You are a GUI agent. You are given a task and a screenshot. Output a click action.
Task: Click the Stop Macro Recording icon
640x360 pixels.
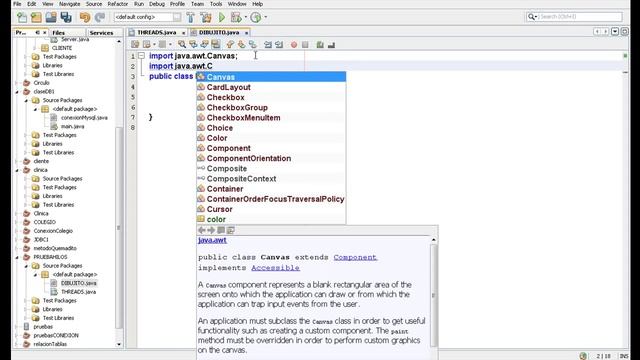pos(305,44)
